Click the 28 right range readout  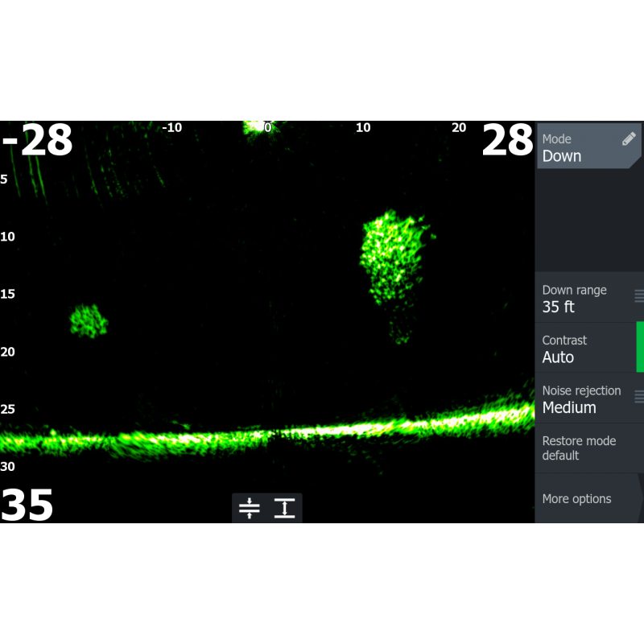(x=507, y=142)
